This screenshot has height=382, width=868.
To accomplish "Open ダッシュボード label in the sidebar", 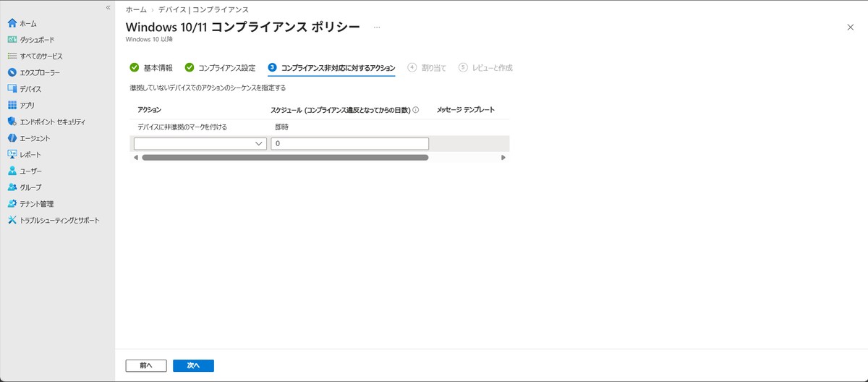I will (37, 40).
